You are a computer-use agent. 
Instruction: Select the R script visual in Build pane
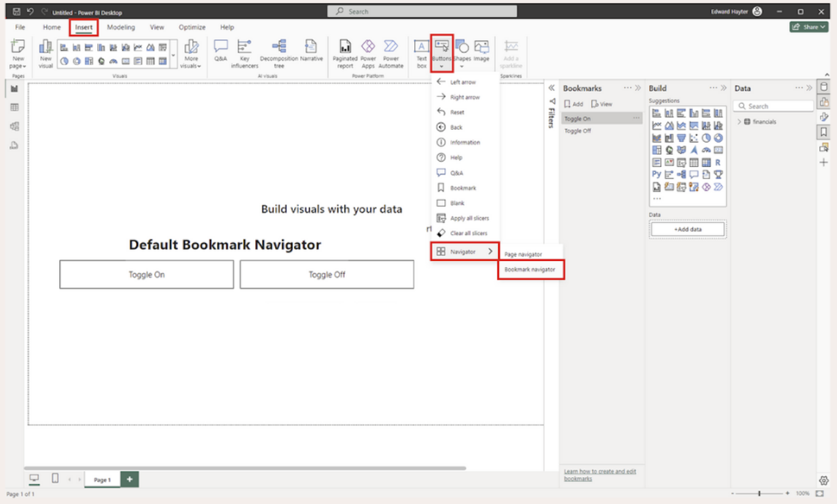pos(718,163)
